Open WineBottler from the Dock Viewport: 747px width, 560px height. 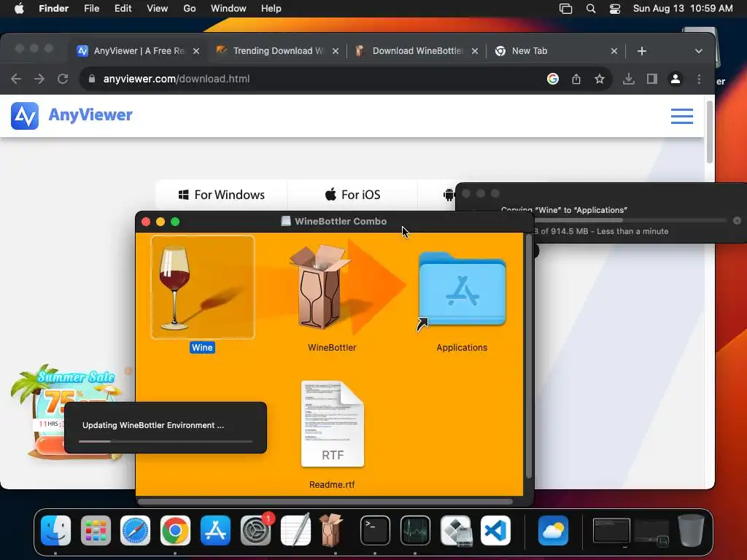pos(330,530)
